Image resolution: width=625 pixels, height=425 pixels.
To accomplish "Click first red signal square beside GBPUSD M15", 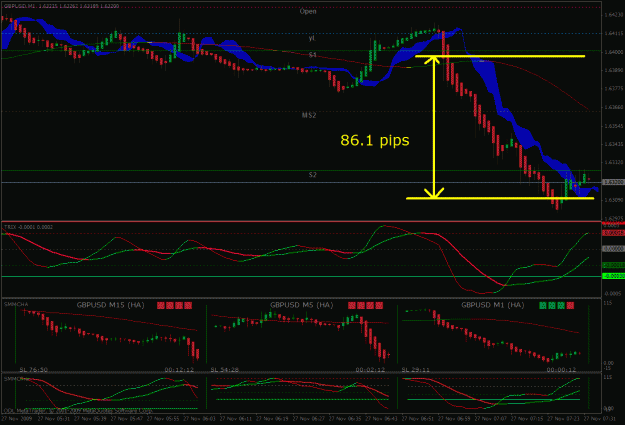I will tap(161, 305).
